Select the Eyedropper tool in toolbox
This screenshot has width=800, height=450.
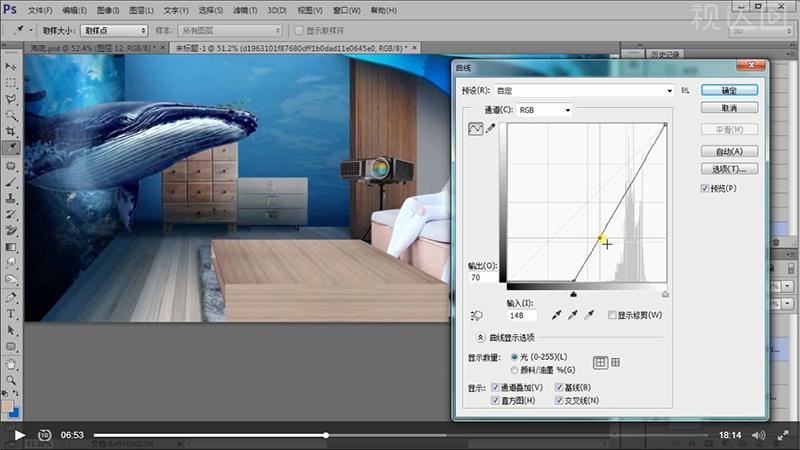click(11, 148)
